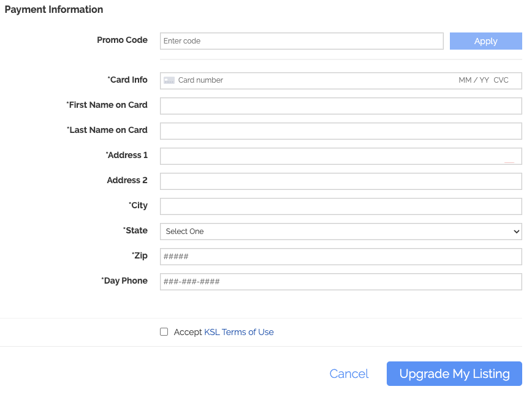The image size is (532, 400).
Task: Cancel the listing upgrade
Action: (x=349, y=374)
